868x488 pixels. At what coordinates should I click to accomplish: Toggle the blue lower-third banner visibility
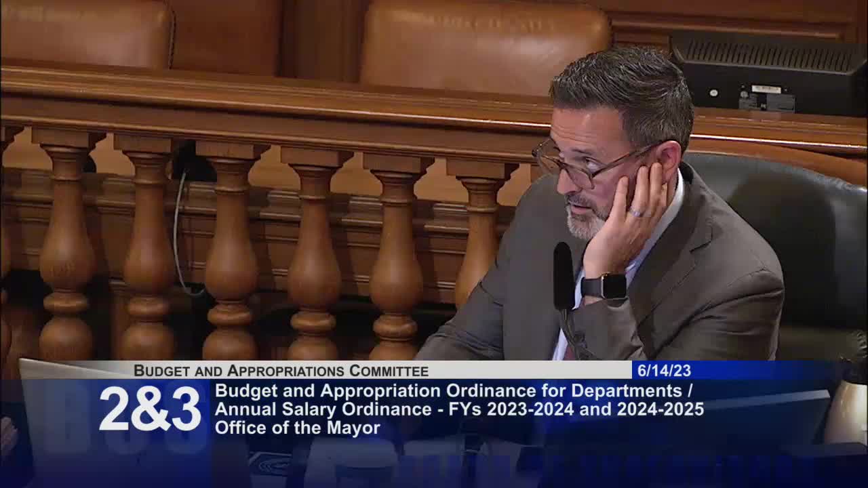tap(434, 407)
